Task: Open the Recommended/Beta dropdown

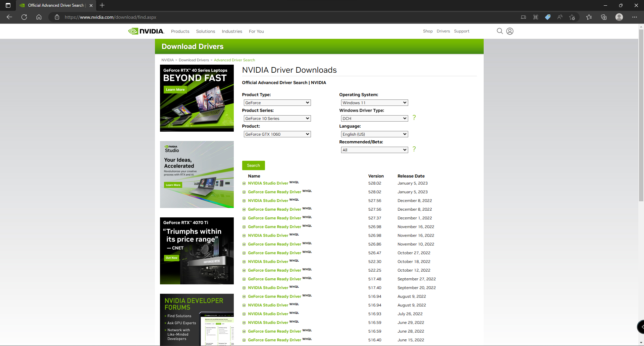Action: coord(374,150)
